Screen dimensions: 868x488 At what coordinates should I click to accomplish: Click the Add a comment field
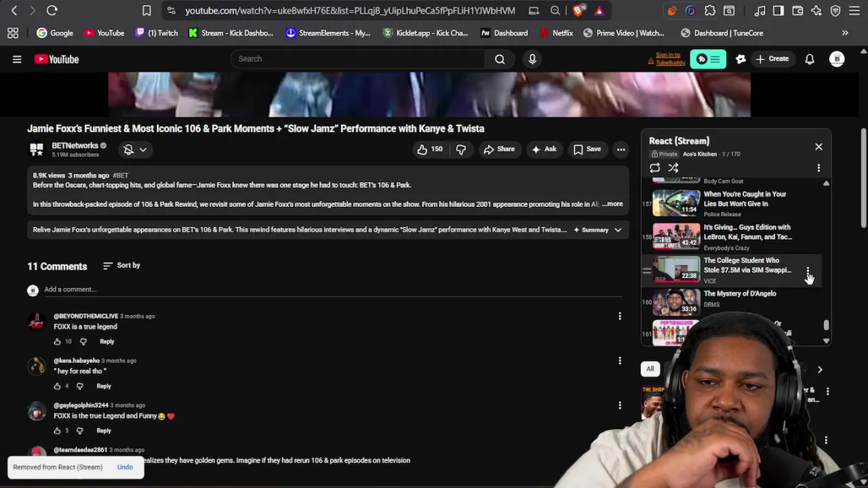[332, 289]
